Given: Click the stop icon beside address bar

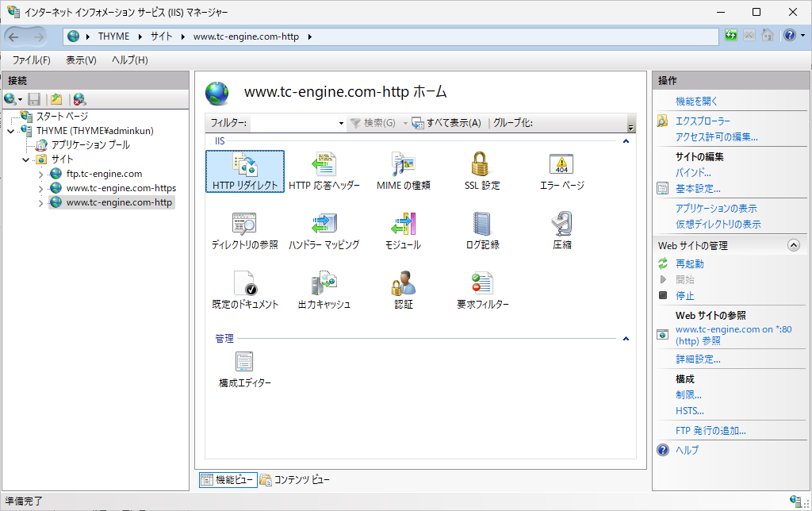Looking at the screenshot, I should tap(749, 36).
